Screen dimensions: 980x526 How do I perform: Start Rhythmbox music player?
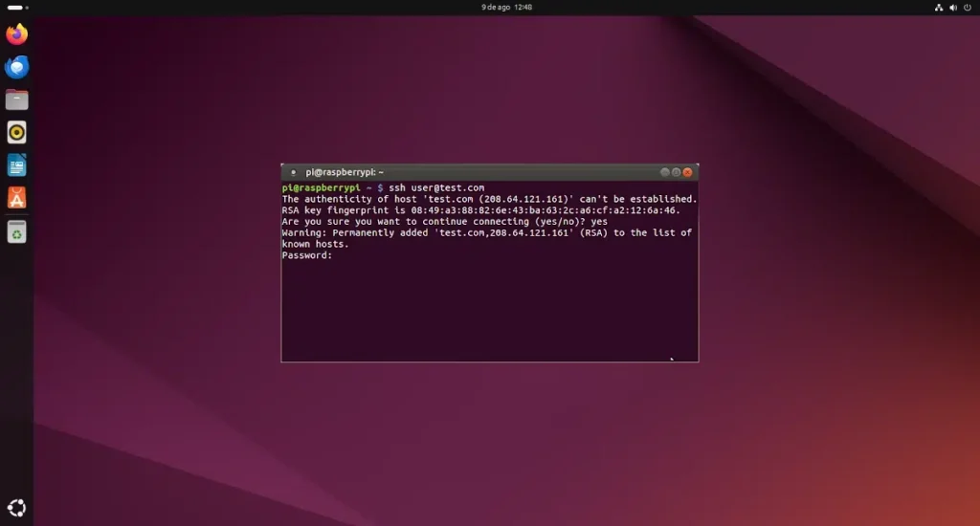click(x=16, y=132)
